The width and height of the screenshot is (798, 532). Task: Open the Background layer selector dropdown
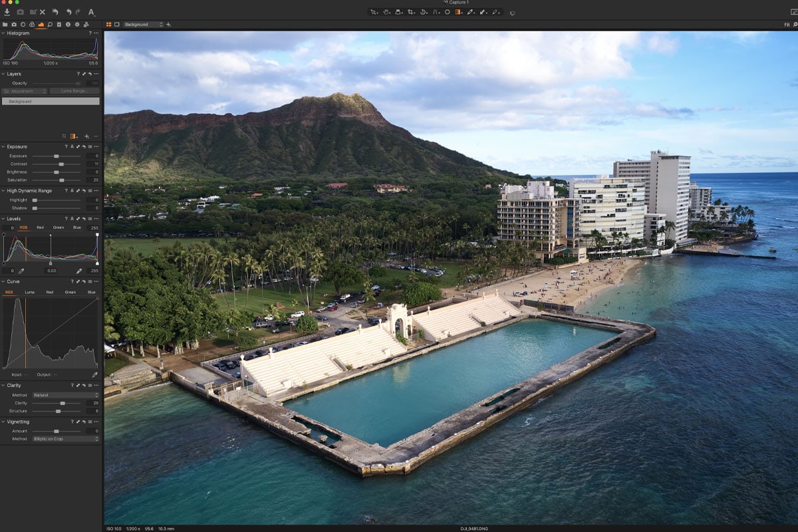pyautogui.click(x=143, y=25)
